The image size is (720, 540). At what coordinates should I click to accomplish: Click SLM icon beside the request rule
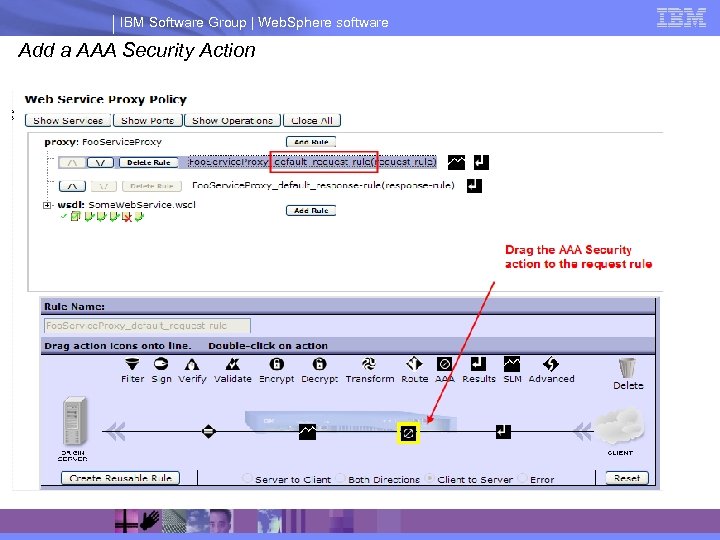click(456, 162)
